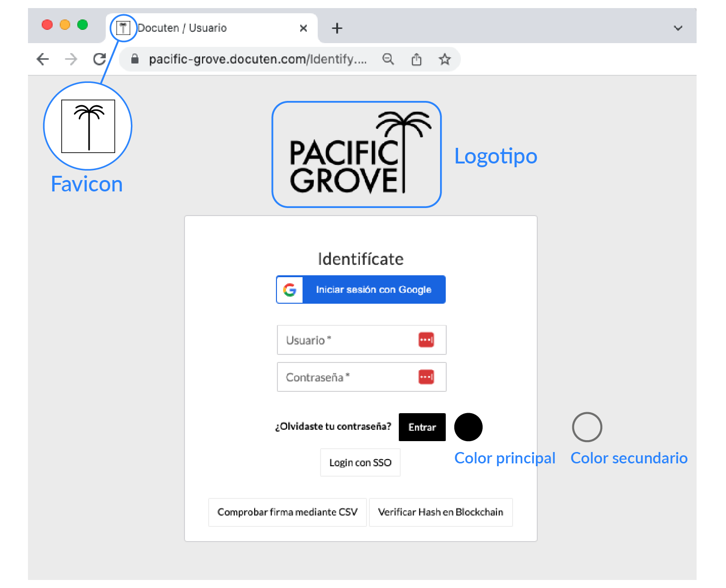Screen dimensions: 726x588
Task: Click the Google G icon
Action: point(290,289)
